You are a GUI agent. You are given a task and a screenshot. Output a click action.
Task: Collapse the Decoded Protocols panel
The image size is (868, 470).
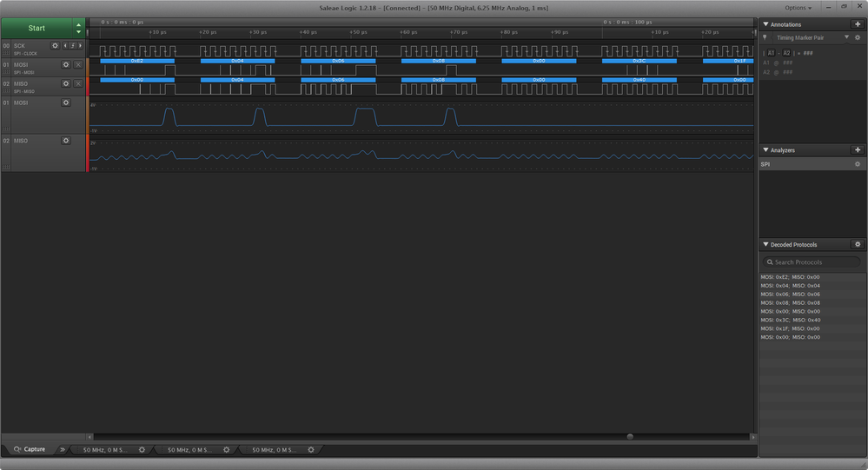tap(765, 244)
